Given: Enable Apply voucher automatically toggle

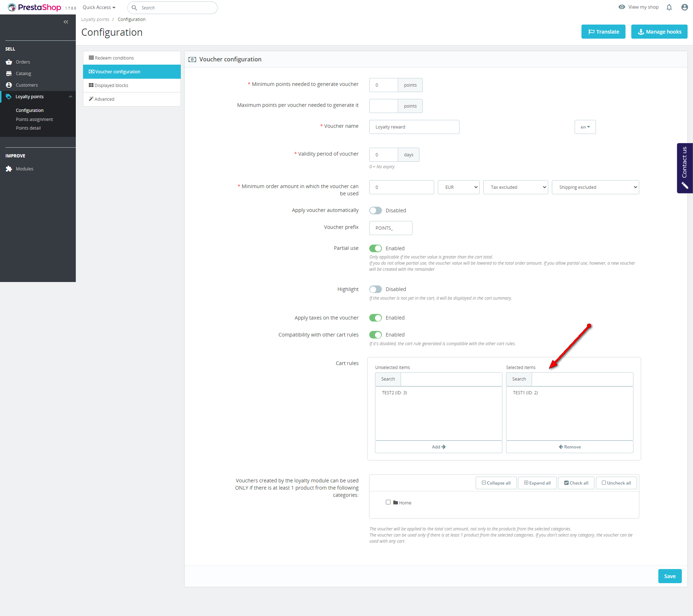Looking at the screenshot, I should click(375, 211).
